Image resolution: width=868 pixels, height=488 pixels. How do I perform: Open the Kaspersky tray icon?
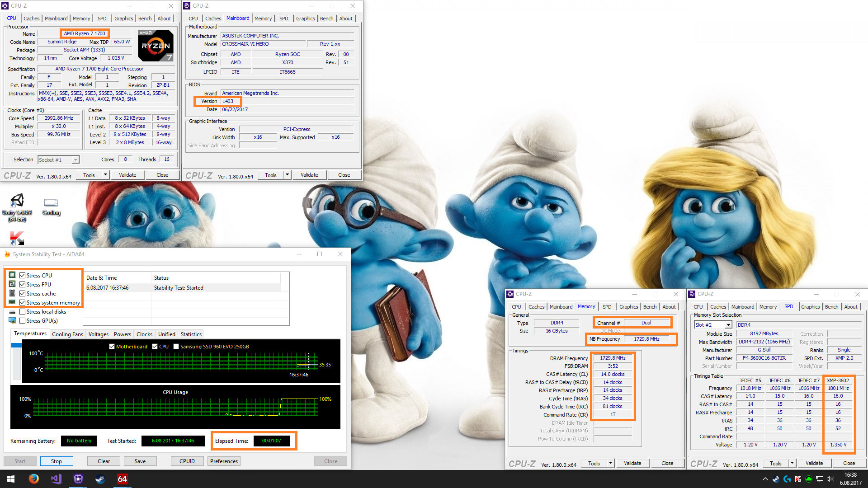[798, 479]
